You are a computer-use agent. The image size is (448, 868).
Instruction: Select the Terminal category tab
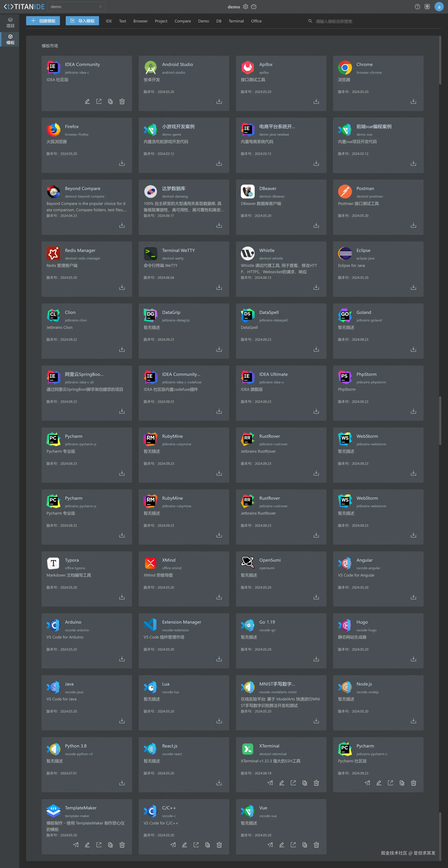236,21
